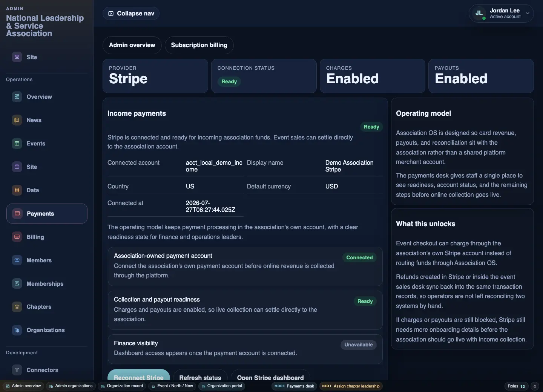543x392 pixels.
Task: Click the Connected status badge
Action: (x=359, y=258)
